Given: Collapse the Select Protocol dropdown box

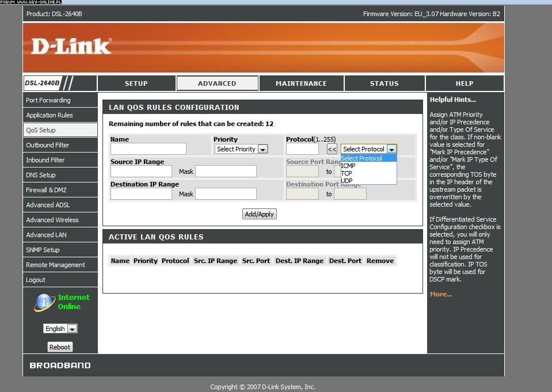Looking at the screenshot, I should click(368, 149).
